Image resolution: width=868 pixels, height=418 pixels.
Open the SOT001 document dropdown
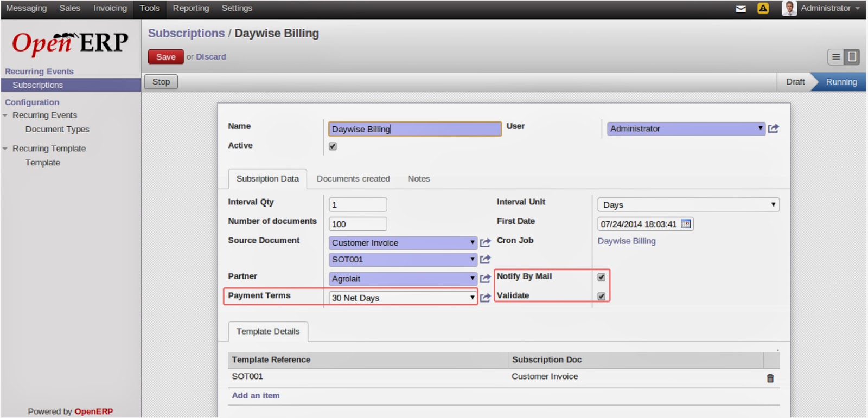pyautogui.click(x=403, y=259)
